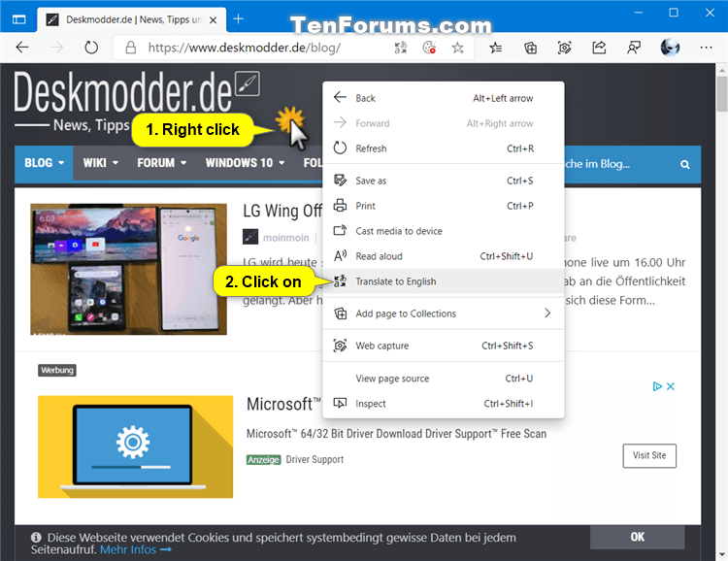Click the translate icon in the address bar
The height and width of the screenshot is (561, 728).
pos(401,48)
